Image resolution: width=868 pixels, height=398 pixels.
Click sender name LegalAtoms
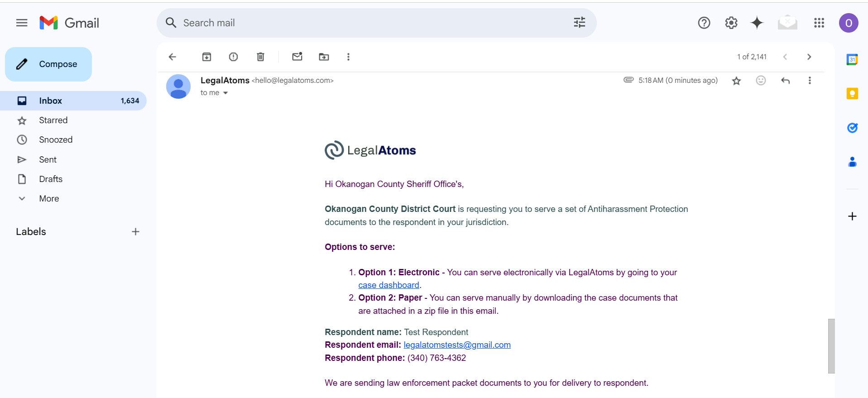click(225, 80)
